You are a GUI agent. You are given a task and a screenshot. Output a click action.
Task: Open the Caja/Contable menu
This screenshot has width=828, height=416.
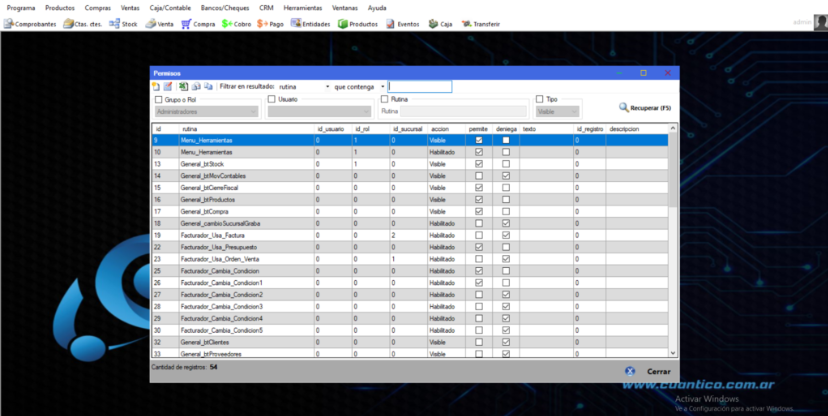pos(170,8)
